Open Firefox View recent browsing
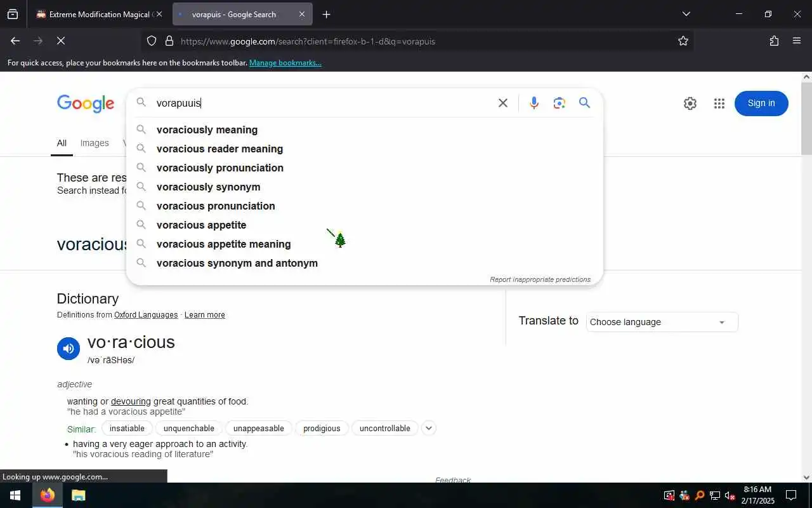The image size is (812, 508). tap(13, 14)
